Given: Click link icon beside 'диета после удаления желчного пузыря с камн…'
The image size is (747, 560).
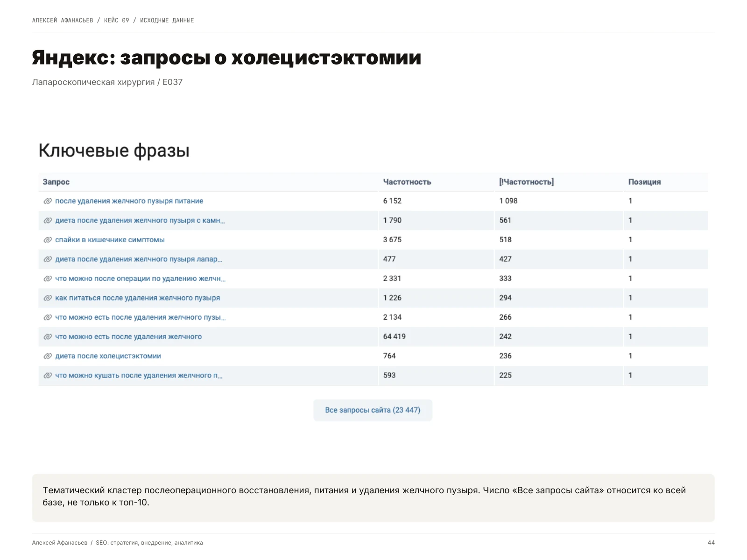Looking at the screenshot, I should tap(48, 220).
